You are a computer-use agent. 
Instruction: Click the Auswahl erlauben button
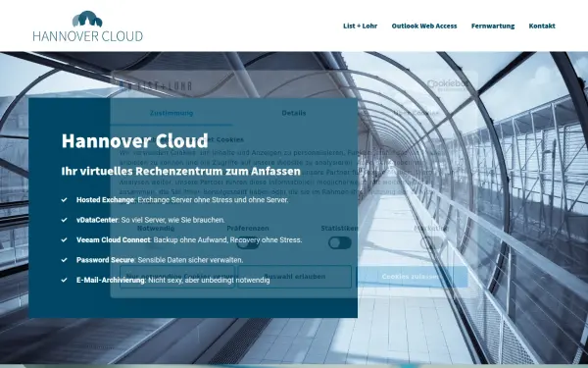(294, 277)
